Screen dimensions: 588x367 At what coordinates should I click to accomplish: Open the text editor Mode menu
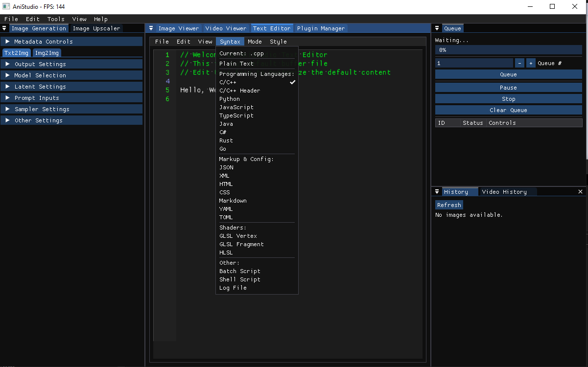pos(255,42)
